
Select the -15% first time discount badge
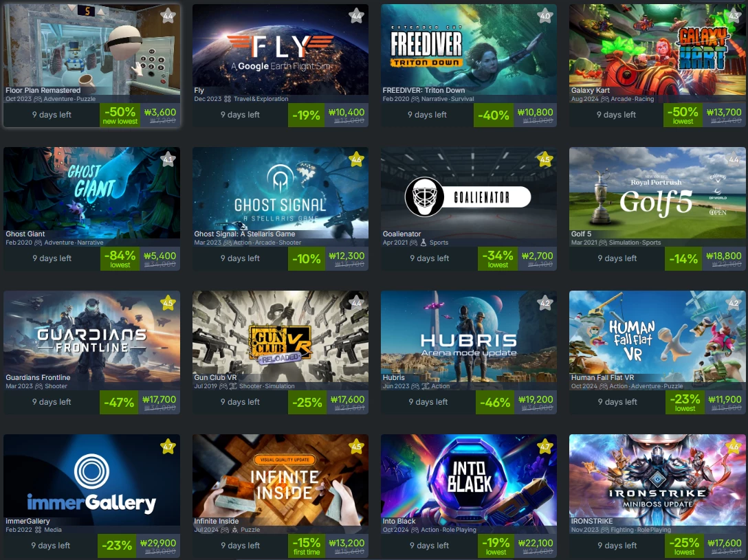point(307,546)
